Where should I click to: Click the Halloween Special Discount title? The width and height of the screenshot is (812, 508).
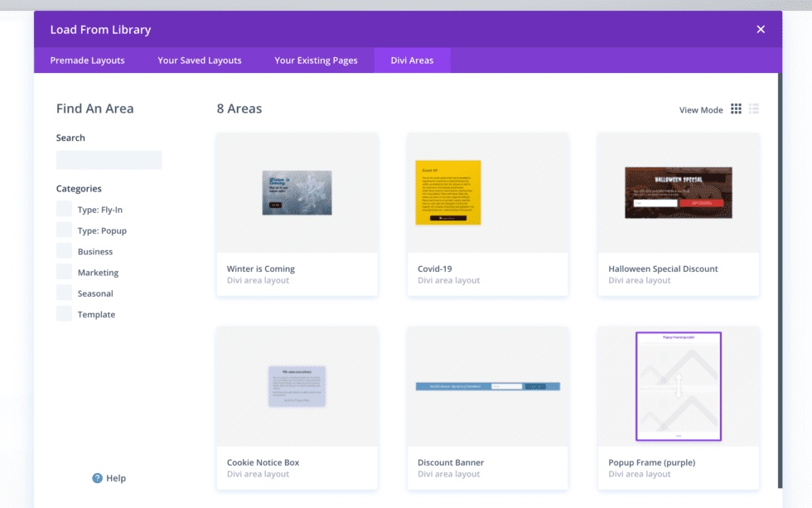tap(663, 269)
